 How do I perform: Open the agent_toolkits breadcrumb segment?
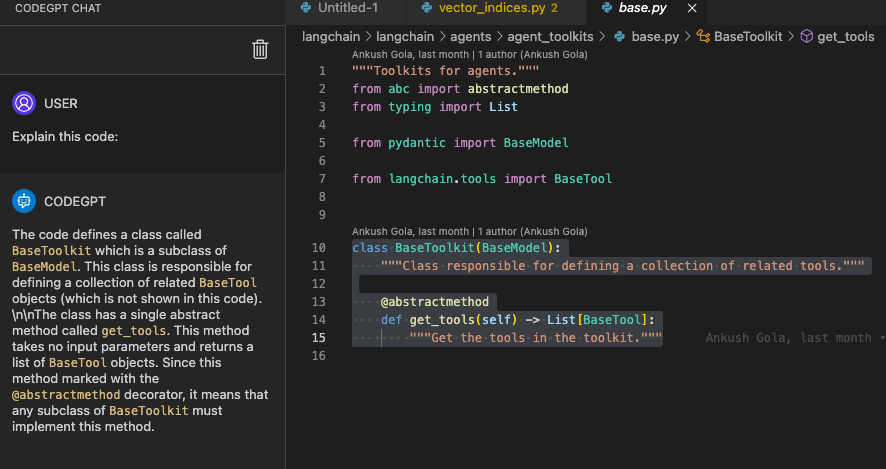coord(550,37)
